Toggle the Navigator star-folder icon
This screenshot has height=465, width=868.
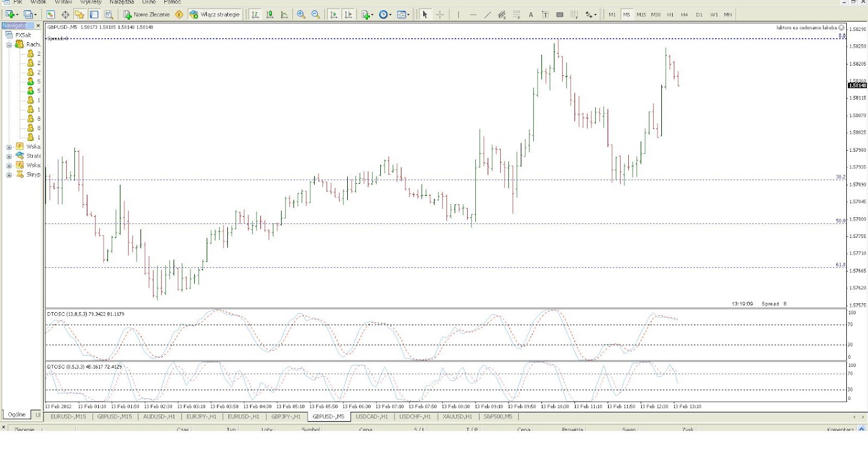point(80,15)
